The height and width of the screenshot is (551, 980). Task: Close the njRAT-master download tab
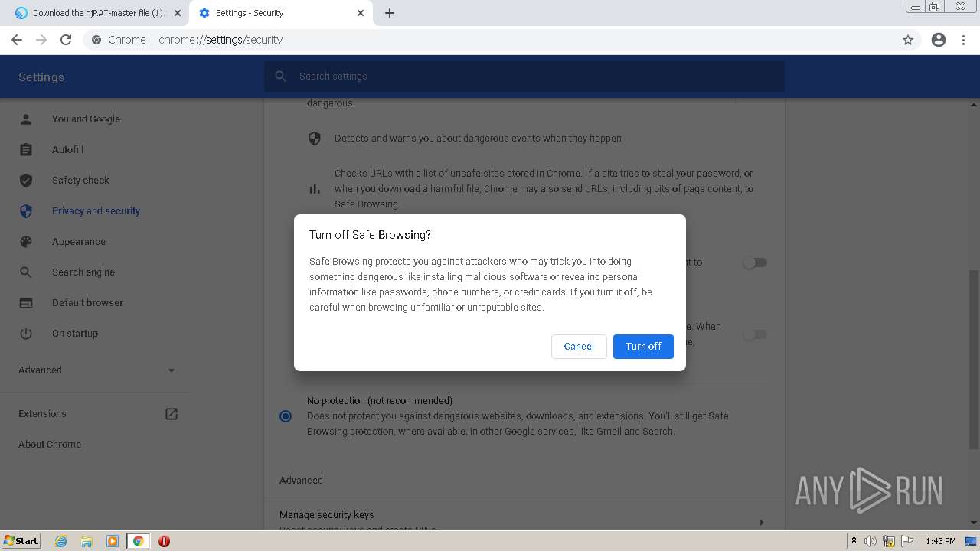[178, 13]
